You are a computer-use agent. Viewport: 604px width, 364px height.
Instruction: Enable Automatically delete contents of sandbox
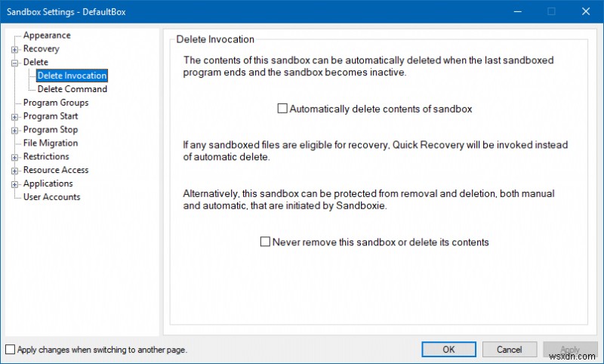point(283,109)
